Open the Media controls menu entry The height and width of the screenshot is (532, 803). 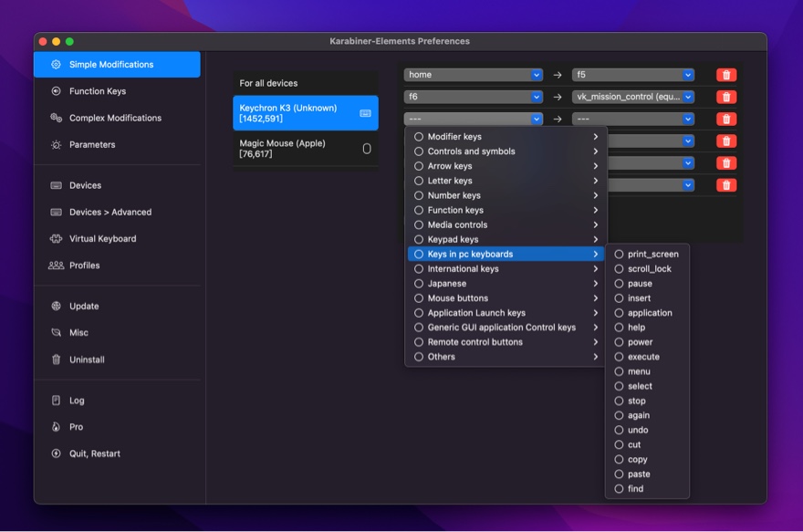pyautogui.click(x=506, y=224)
